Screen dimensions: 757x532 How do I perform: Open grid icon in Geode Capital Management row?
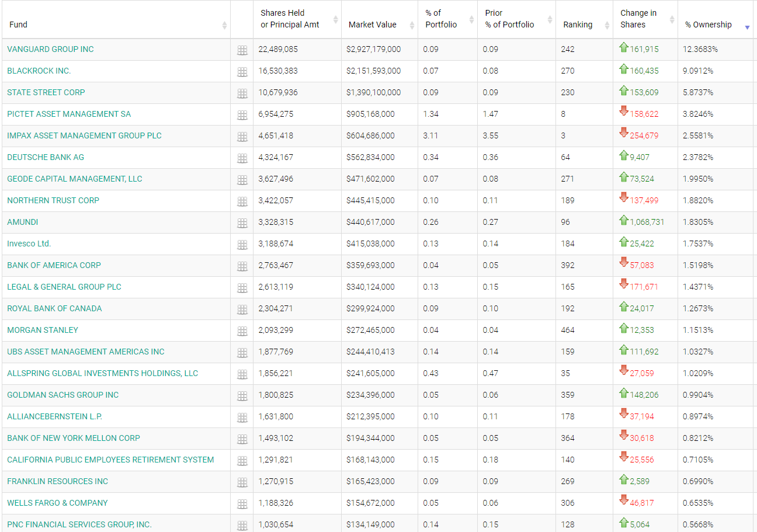point(242,180)
